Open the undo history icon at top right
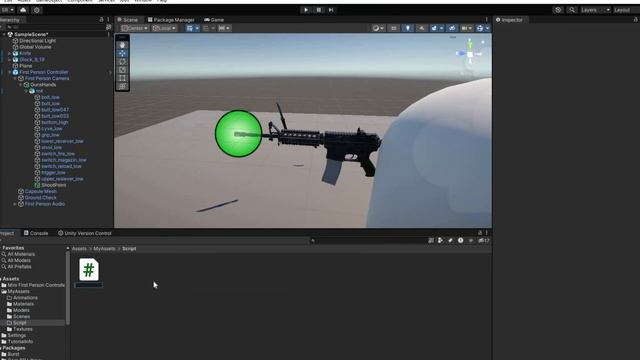The width and height of the screenshot is (640, 360). [x=558, y=10]
